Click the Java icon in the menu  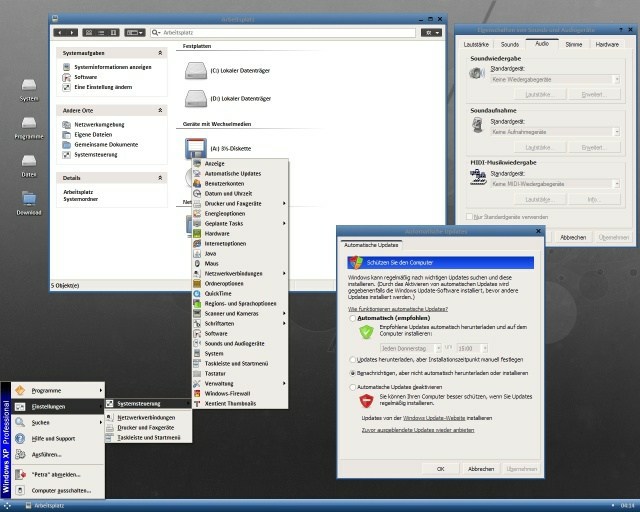point(197,254)
